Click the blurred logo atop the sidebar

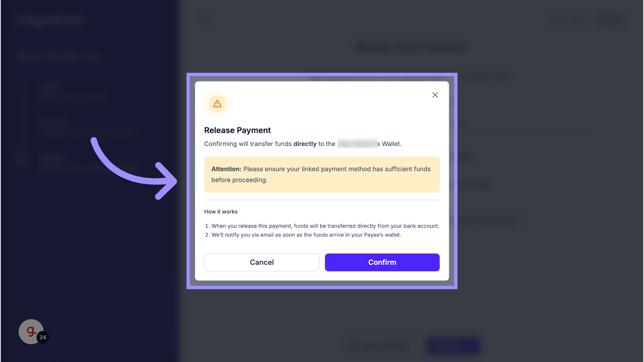click(x=49, y=20)
